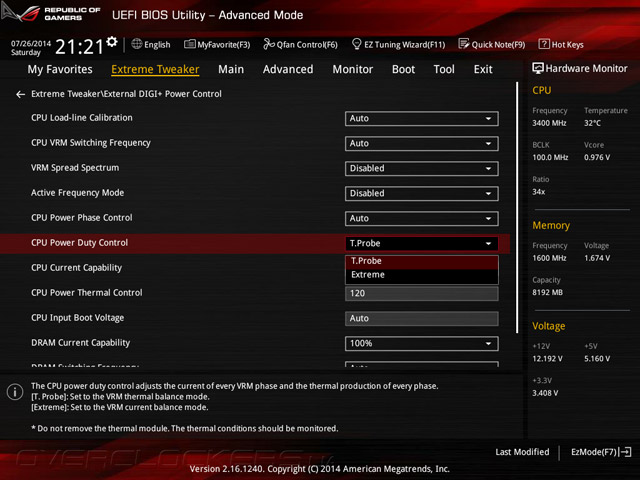Select CPU Input Boot Voltage label
Image resolution: width=640 pixels, height=480 pixels.
click(x=78, y=318)
